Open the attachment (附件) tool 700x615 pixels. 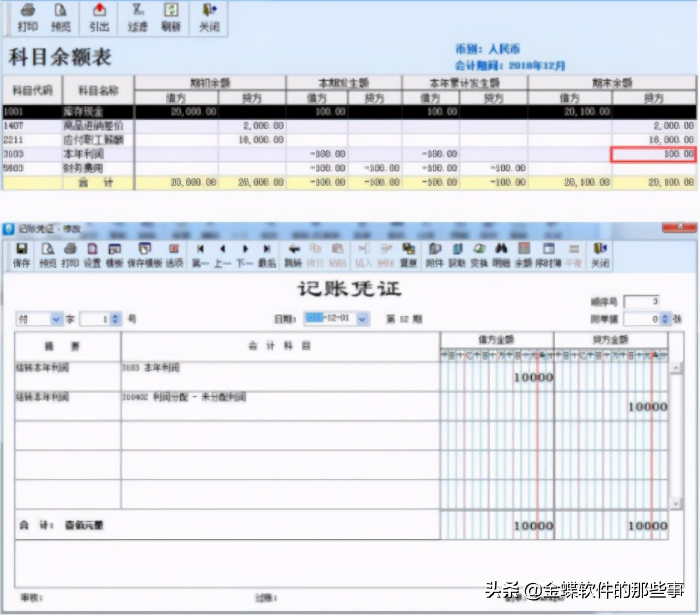coord(435,255)
